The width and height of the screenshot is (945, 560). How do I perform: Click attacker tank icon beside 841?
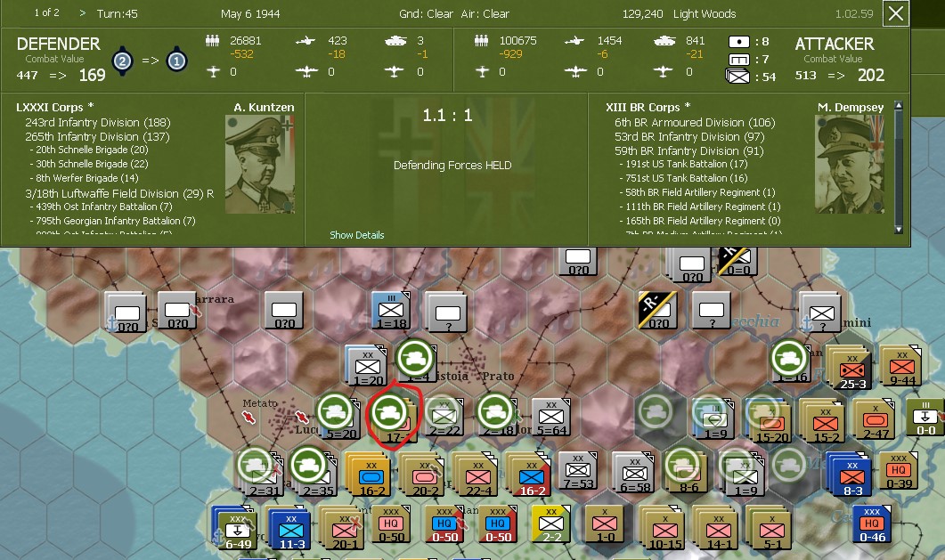tap(664, 41)
